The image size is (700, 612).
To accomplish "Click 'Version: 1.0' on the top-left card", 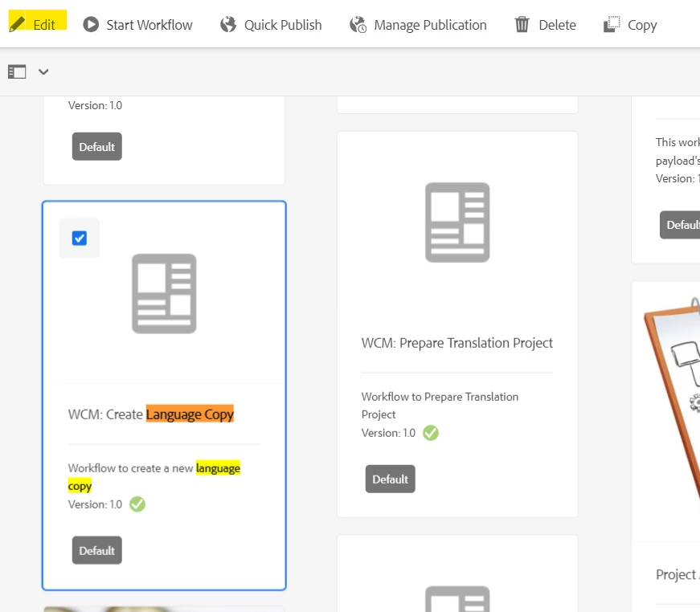I will 95,106.
